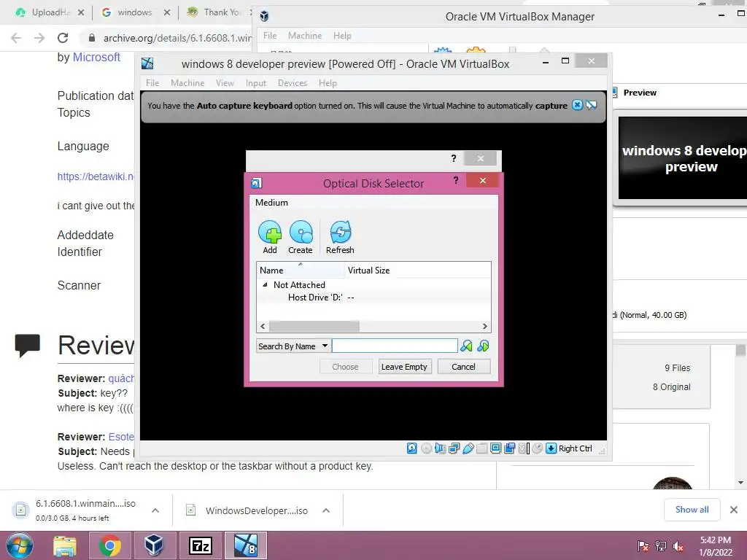Click Show all downloads button
This screenshot has width=747, height=560.
pos(692,510)
